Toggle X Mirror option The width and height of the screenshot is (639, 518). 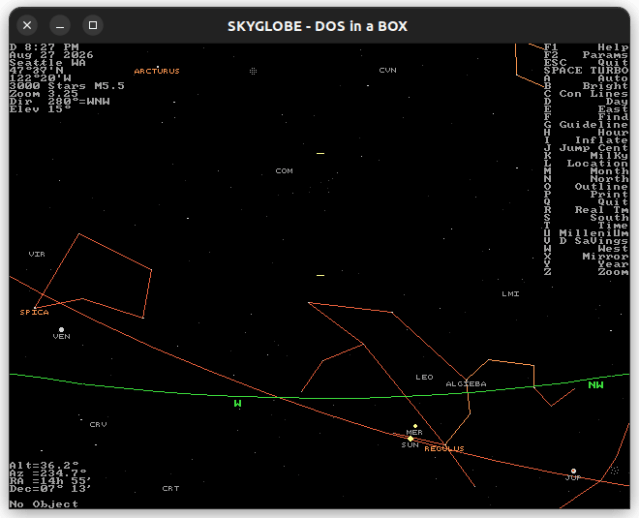586,256
